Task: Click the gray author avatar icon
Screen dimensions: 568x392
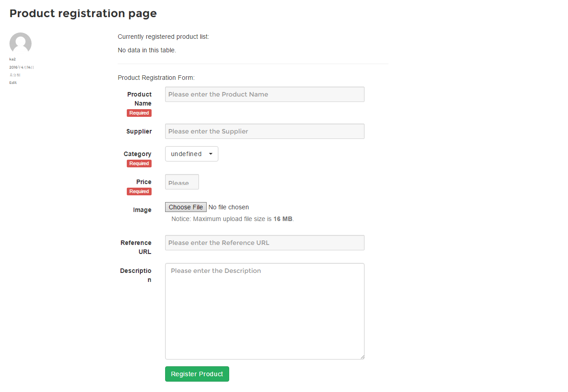Action: click(20, 43)
